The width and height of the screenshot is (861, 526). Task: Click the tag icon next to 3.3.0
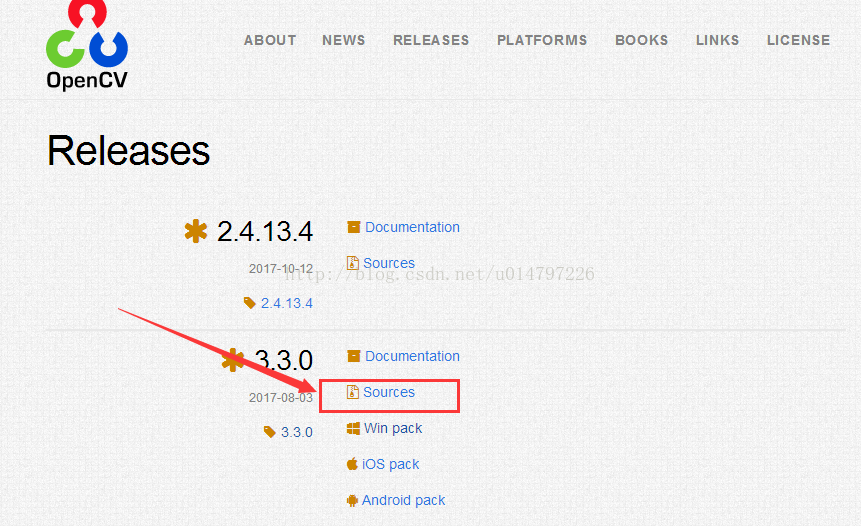[269, 432]
